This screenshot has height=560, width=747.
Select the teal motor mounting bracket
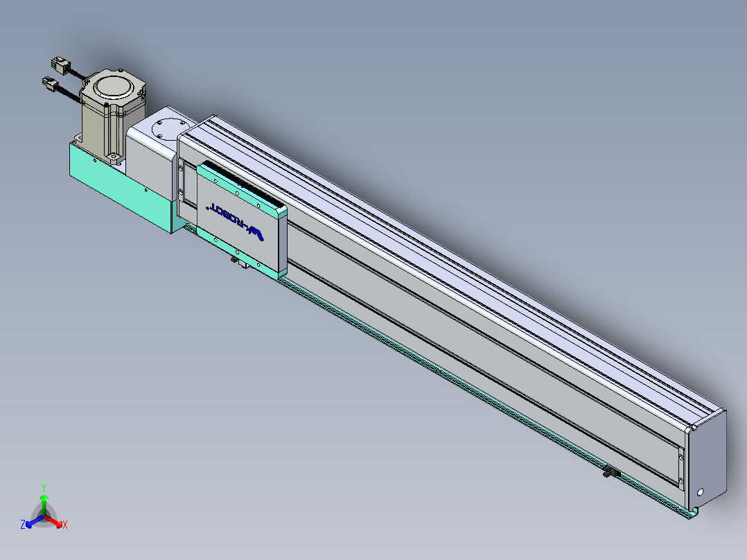coord(120,188)
